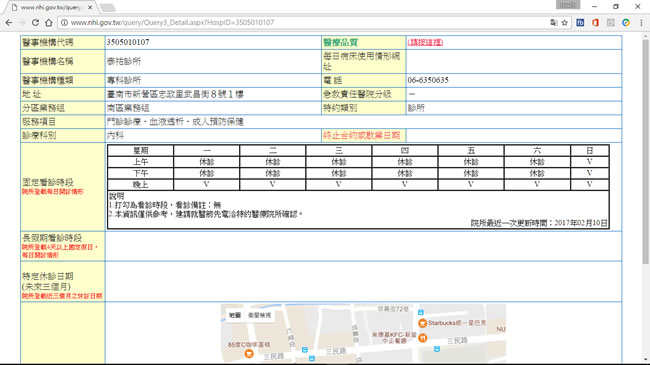Viewport: 650px width, 365px height.
Task: Open a new browser tab
Action: coord(107,7)
